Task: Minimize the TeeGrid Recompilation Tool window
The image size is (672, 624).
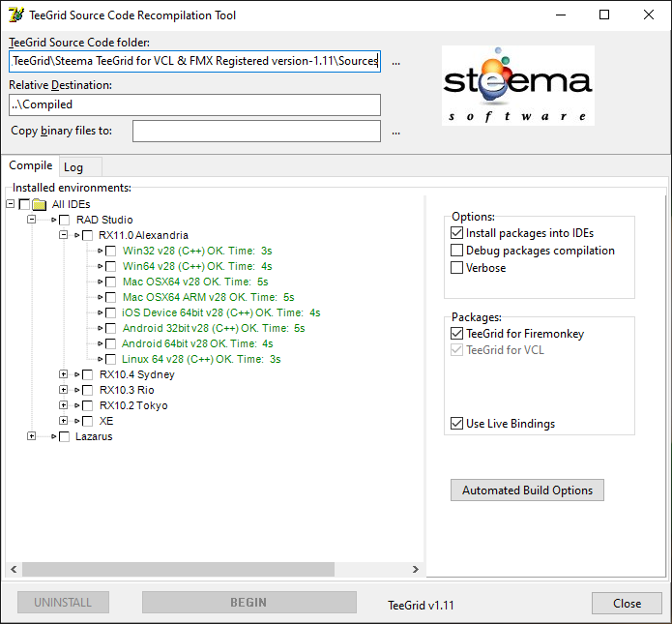Action: tap(561, 15)
